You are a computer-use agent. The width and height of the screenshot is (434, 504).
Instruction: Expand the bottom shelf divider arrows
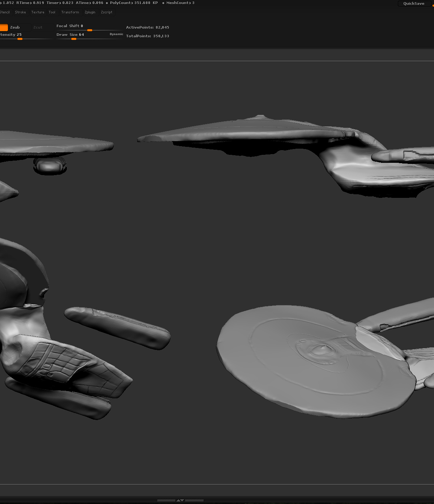[x=180, y=500]
